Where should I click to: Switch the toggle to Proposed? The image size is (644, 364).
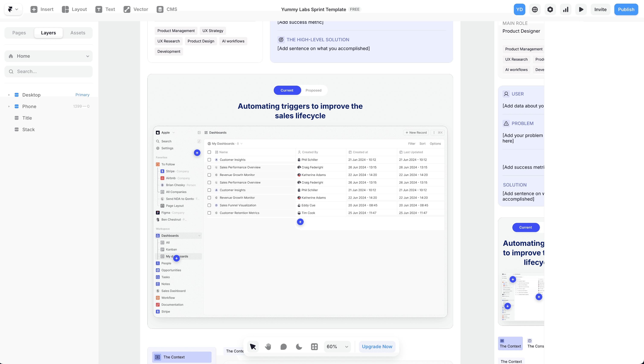point(313,90)
